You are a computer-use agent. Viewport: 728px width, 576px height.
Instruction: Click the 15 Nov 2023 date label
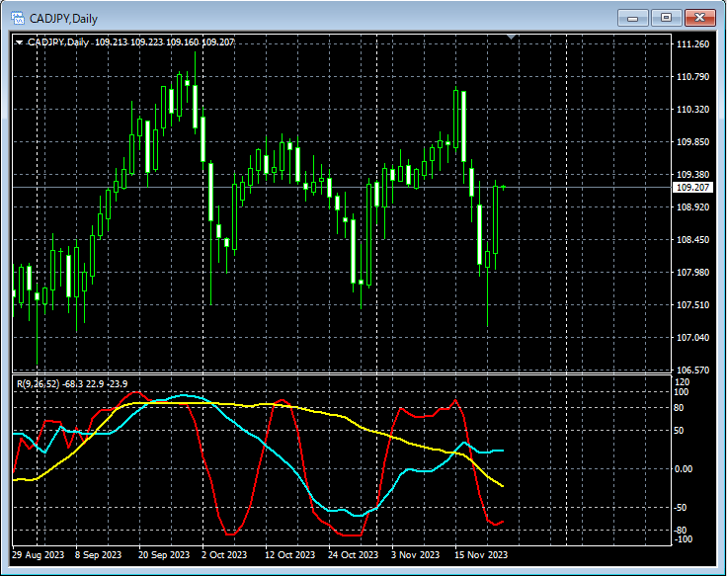[x=480, y=554]
